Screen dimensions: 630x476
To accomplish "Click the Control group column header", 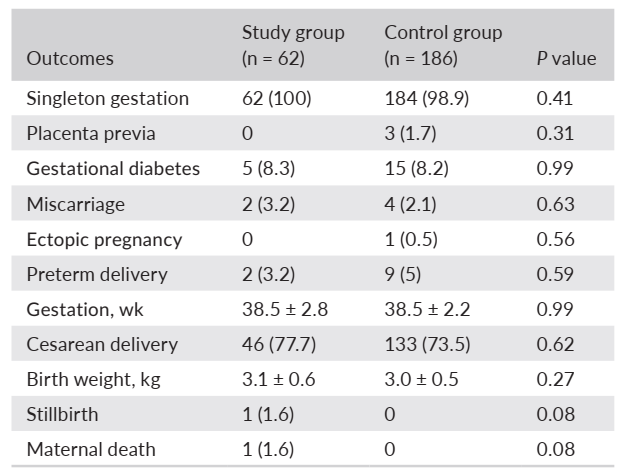I will pos(443,45).
